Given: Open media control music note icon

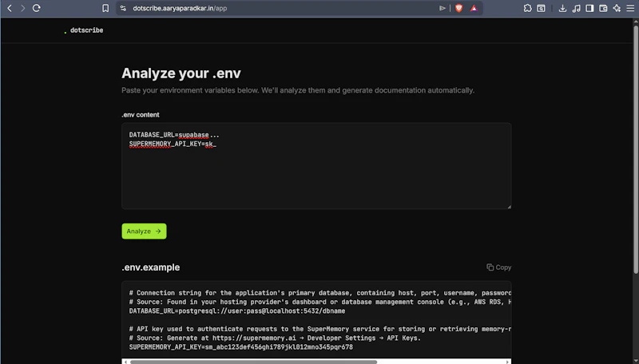Looking at the screenshot, I should point(576,8).
